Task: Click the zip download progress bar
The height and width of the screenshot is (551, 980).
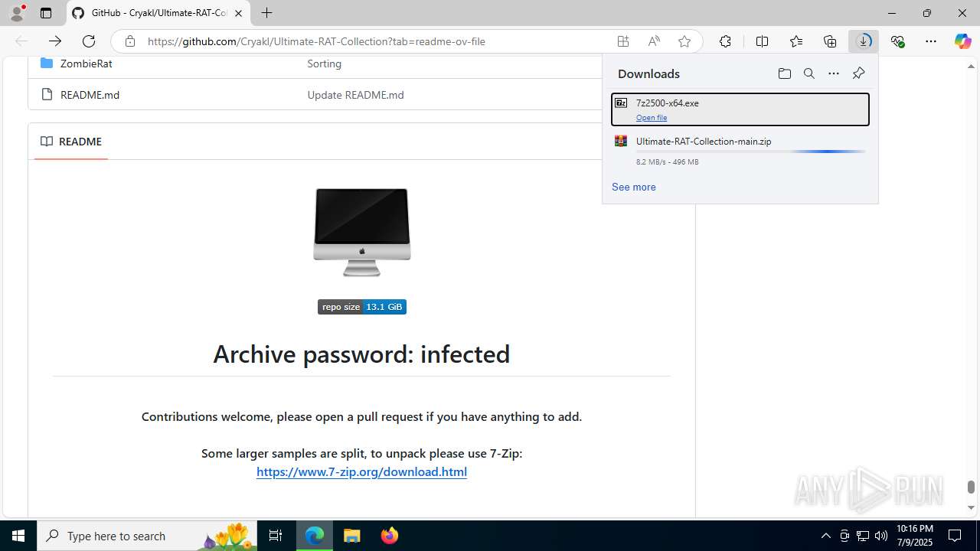Action: point(750,152)
